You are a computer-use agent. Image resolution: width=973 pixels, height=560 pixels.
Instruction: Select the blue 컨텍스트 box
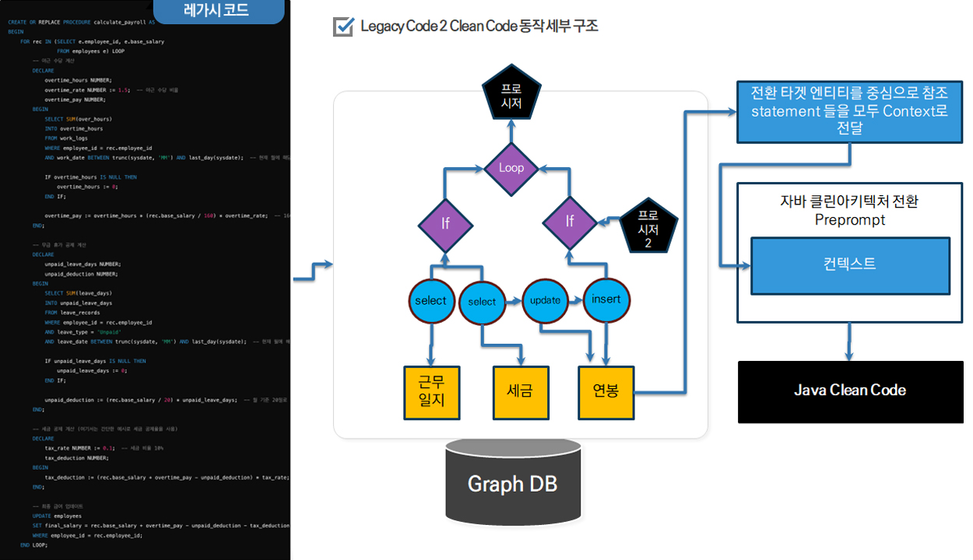pyautogui.click(x=849, y=265)
